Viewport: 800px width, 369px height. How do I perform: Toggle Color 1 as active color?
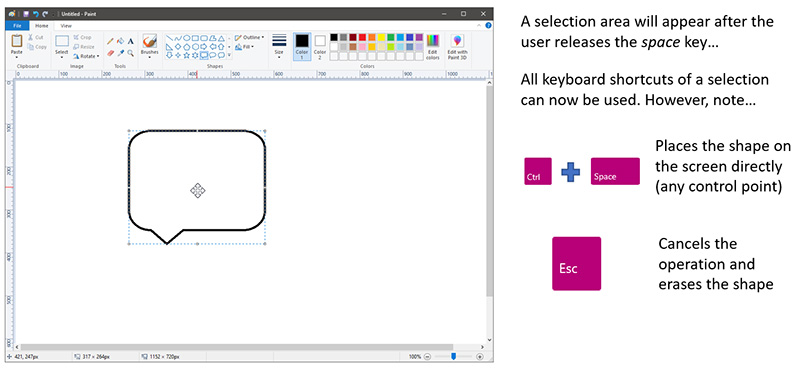point(302,47)
